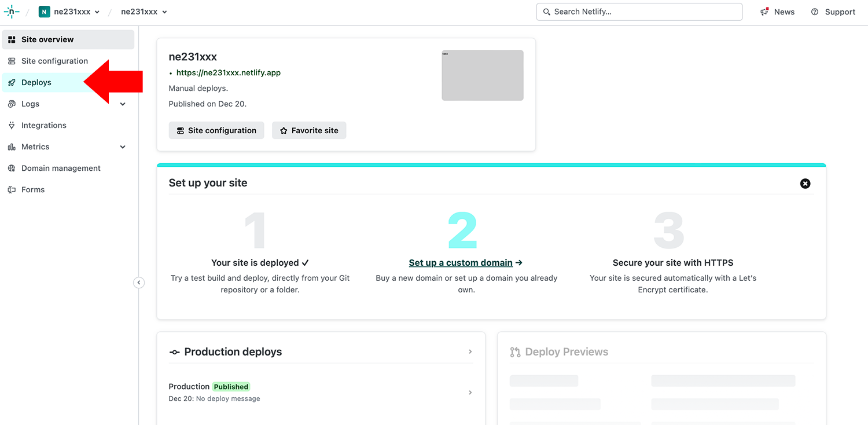
Task: Click the Dec 20: No deploy message text
Action: [214, 398]
